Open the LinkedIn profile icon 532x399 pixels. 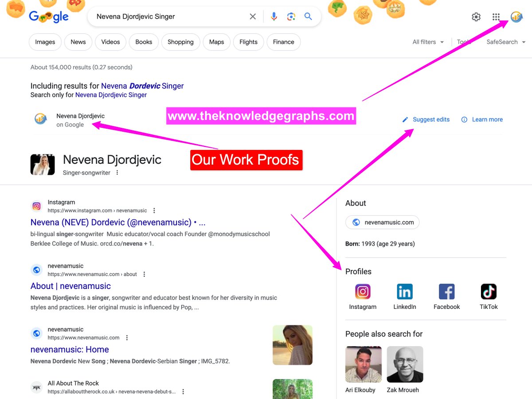click(x=405, y=292)
